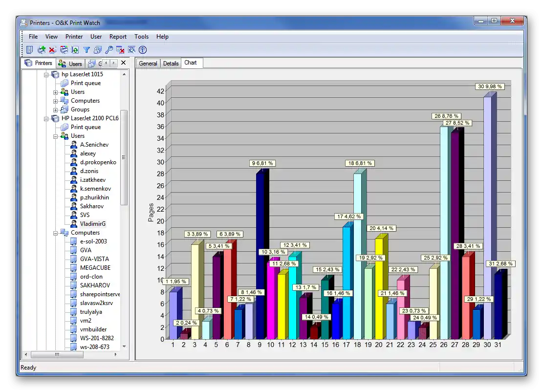The image size is (543, 392).
Task: Select computer slavasw2ksrv in tree
Action: tap(96, 303)
